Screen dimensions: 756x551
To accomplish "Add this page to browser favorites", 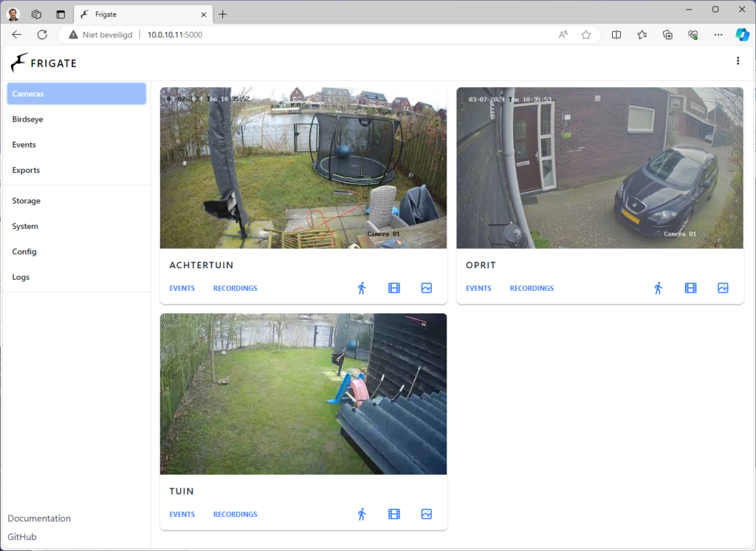I will pos(585,35).
